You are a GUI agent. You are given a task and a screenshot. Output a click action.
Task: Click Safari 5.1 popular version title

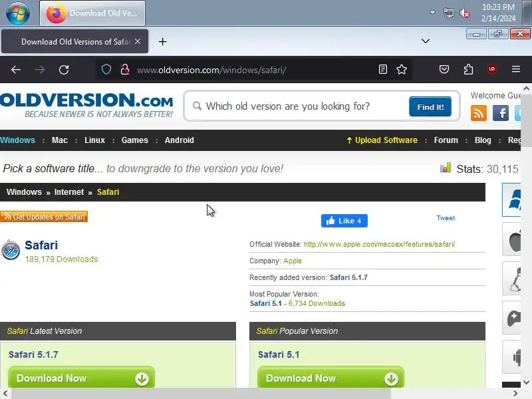click(x=279, y=354)
